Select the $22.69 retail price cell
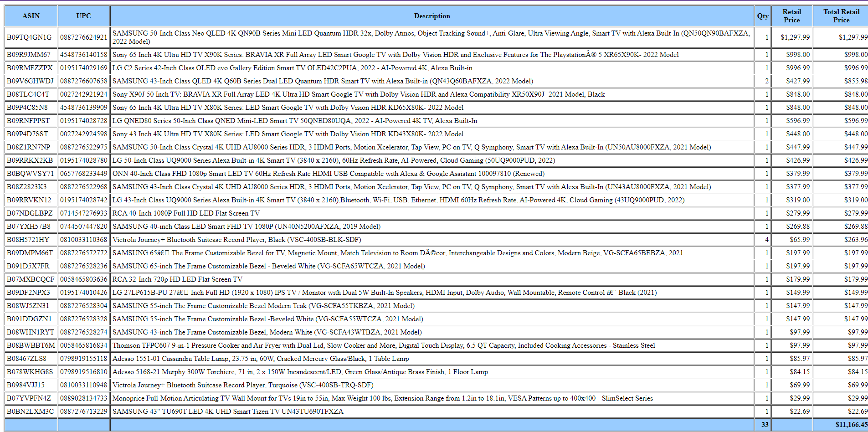Screen dimensions: 868x432 pos(791,411)
